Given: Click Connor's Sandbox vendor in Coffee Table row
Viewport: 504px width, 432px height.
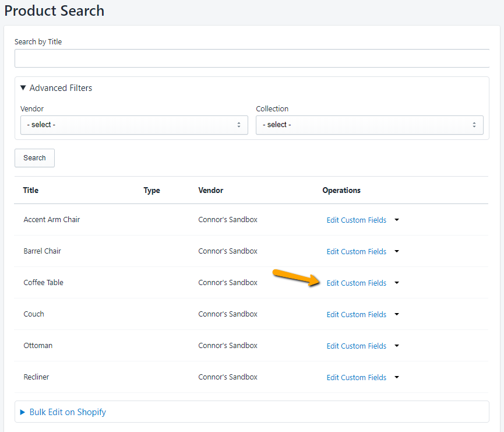Looking at the screenshot, I should click(x=228, y=282).
